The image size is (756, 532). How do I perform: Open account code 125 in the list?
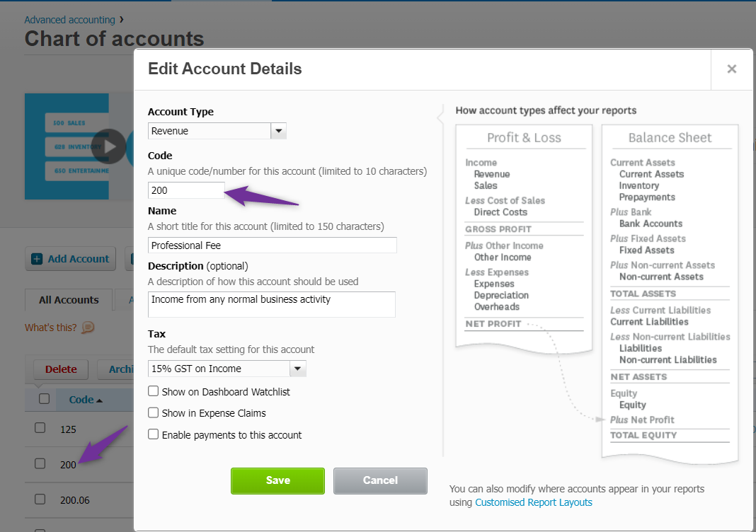pos(68,429)
